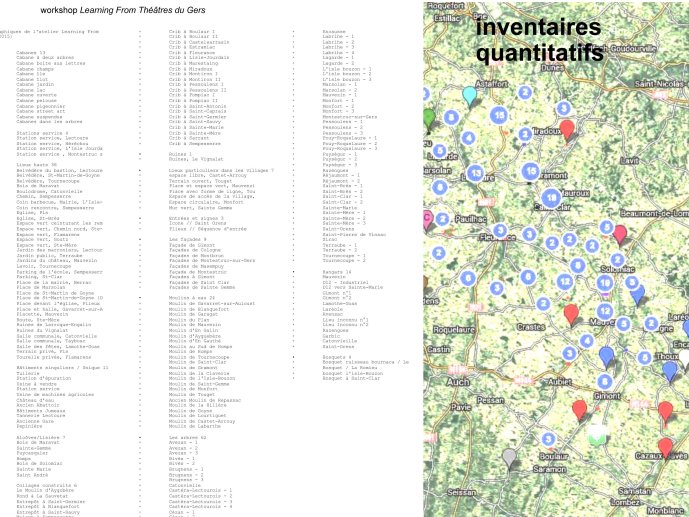Click the 'Montestruc-sur-Gers' entry
689x517 pixels.
pyautogui.click(x=350, y=117)
